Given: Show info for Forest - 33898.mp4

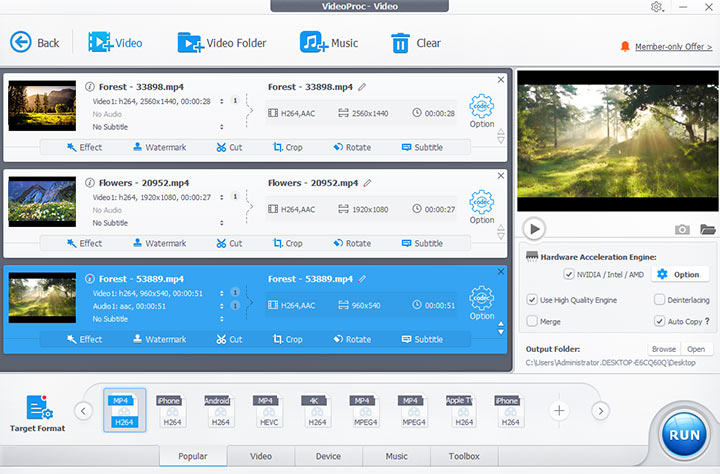Looking at the screenshot, I should (90, 86).
